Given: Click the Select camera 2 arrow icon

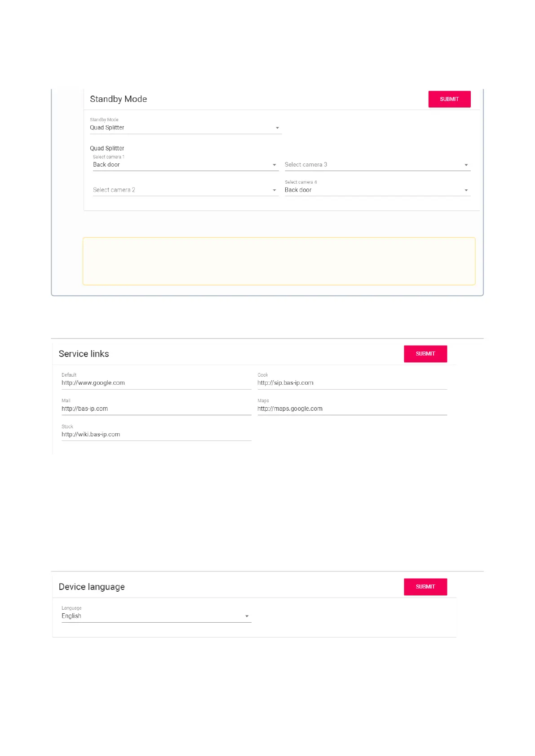Looking at the screenshot, I should point(274,190).
